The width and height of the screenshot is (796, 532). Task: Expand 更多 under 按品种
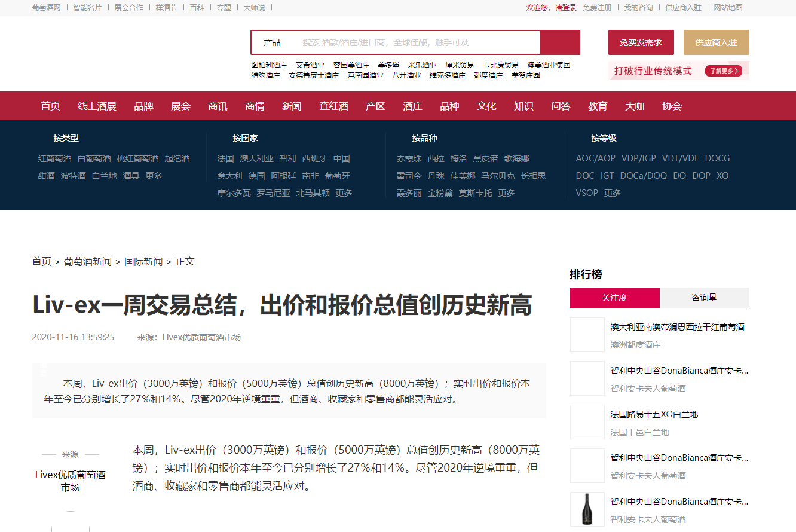(506, 193)
